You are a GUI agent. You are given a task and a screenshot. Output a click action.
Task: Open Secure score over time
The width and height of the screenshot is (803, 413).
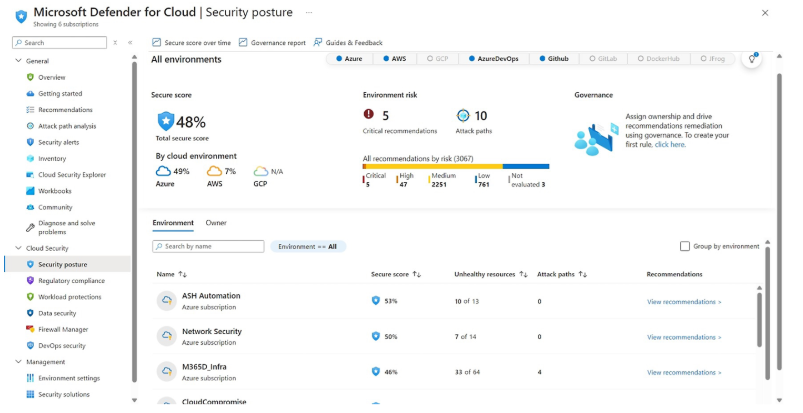(x=192, y=43)
